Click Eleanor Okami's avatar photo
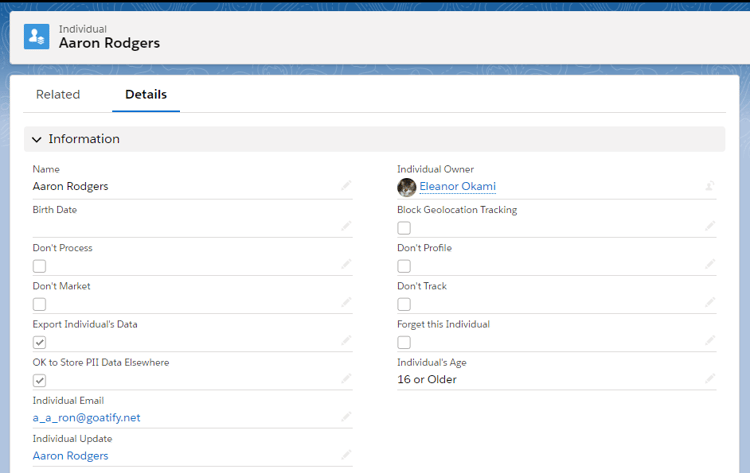Screen dimensions: 750x473 [407, 187]
